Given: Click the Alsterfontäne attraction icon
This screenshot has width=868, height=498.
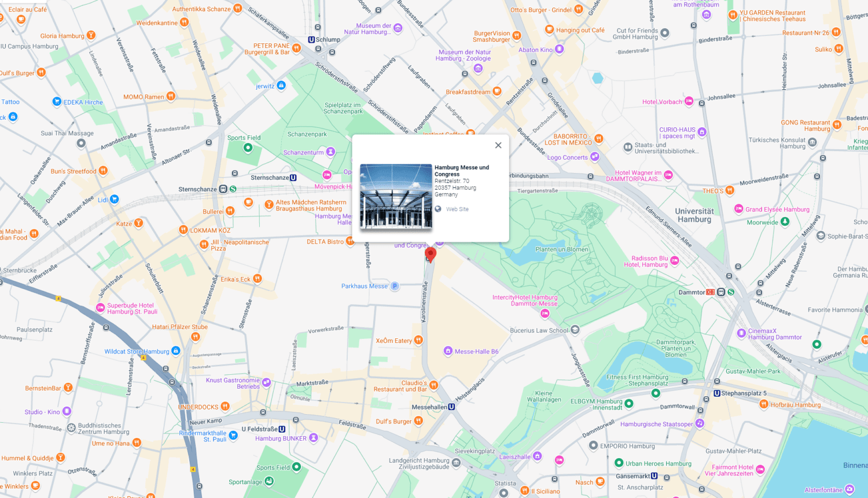Looking at the screenshot, I should (849, 489).
